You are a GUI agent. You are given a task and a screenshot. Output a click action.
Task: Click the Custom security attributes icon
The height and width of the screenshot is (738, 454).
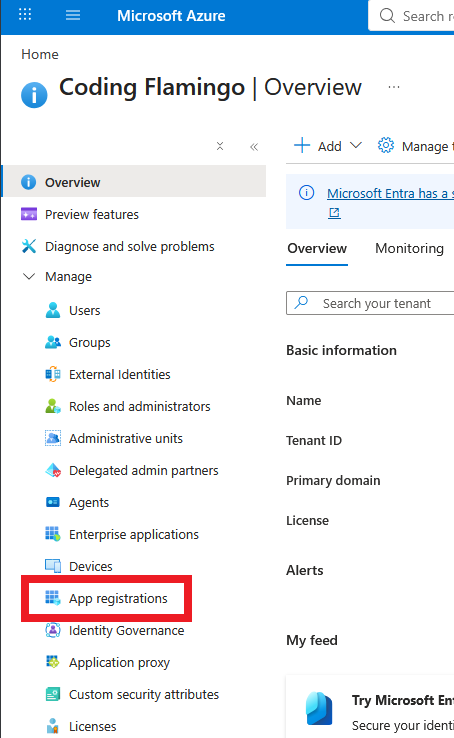coord(53,694)
